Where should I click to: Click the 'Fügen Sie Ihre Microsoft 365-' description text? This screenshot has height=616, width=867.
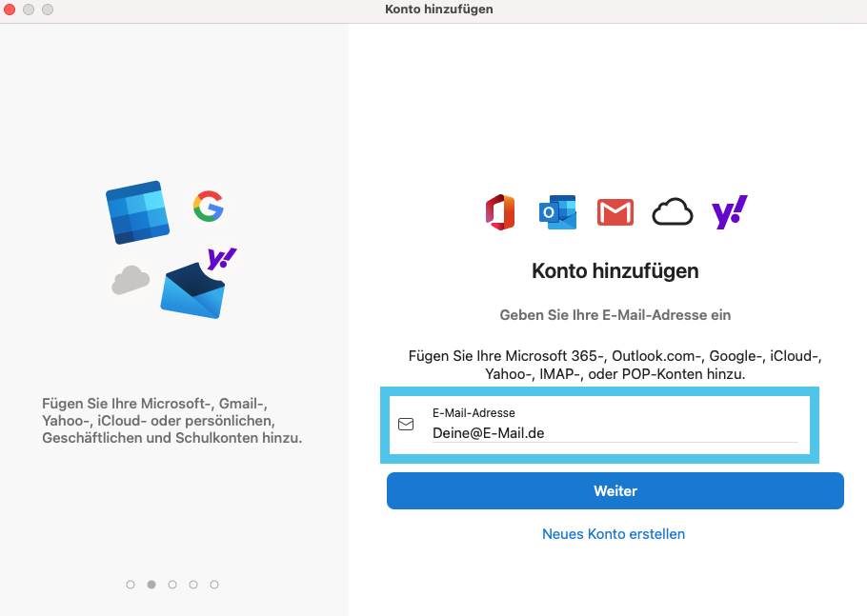pos(615,365)
